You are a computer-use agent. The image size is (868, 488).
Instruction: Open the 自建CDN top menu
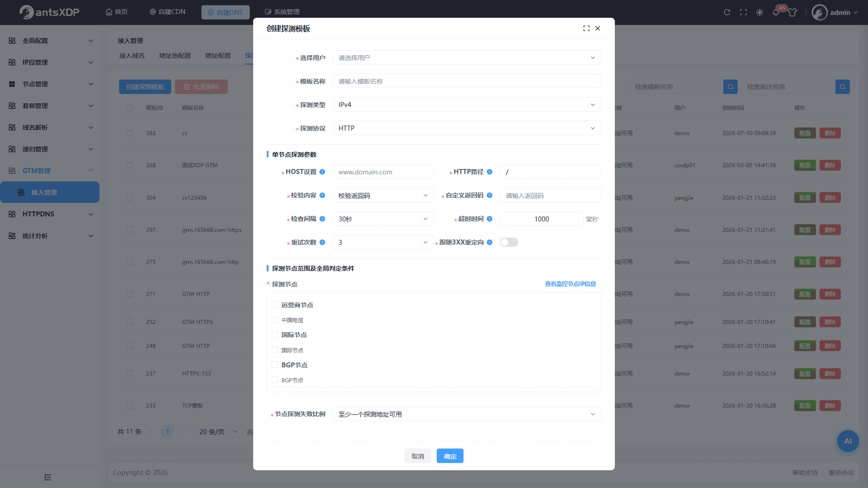pyautogui.click(x=167, y=12)
